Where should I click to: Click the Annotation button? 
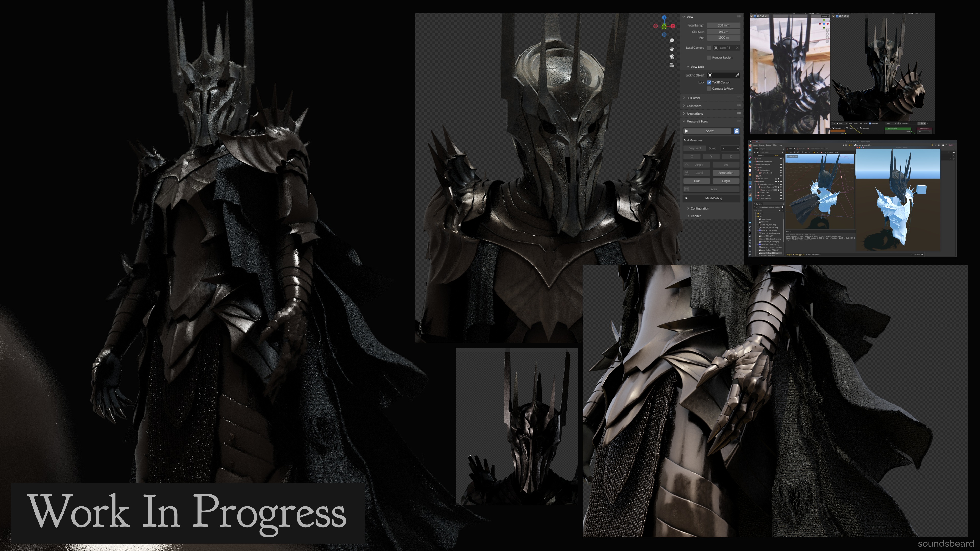click(x=726, y=173)
